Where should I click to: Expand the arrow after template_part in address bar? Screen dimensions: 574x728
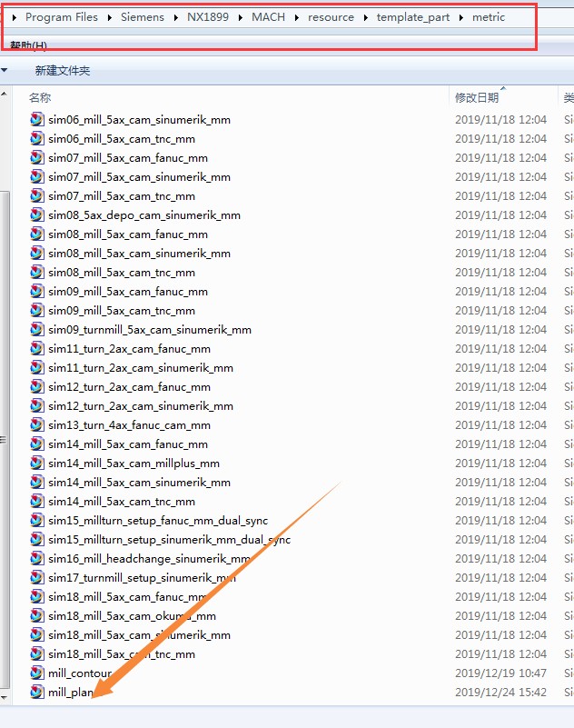[x=461, y=17]
